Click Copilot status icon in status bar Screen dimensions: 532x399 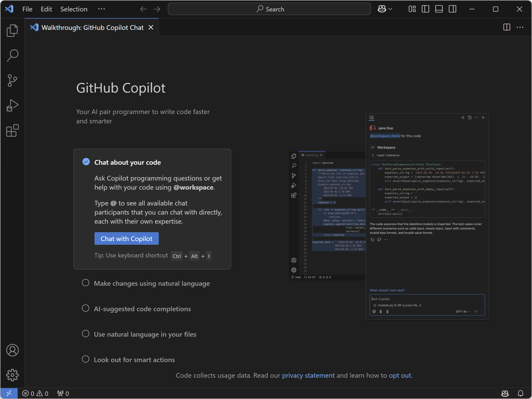pyautogui.click(x=505, y=393)
